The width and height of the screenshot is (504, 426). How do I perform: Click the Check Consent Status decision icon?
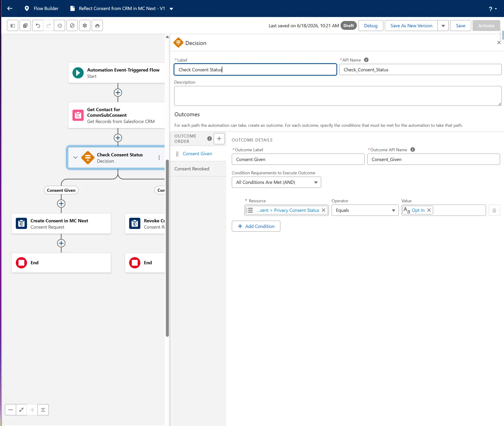[88, 158]
